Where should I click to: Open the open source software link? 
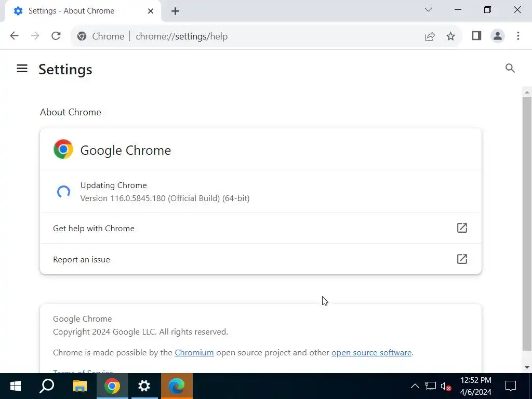371,353
